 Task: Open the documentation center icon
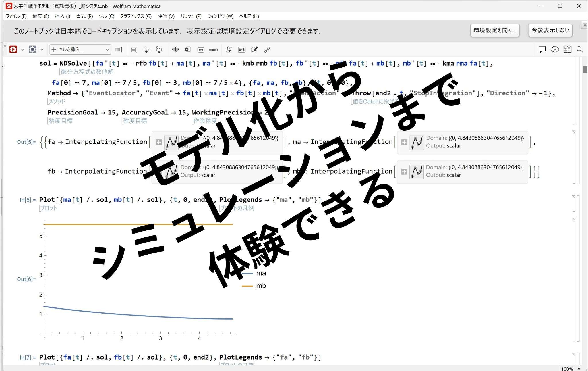567,49
